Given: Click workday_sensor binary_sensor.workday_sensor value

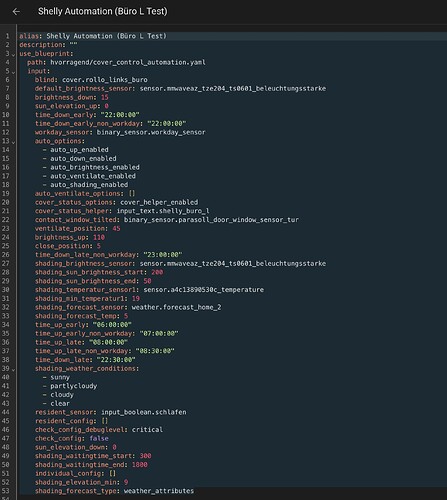Looking at the screenshot, I should coord(151,132).
